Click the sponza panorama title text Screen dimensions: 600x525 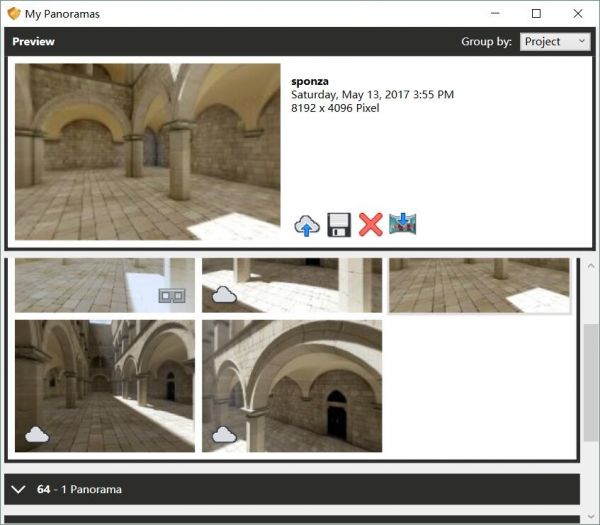click(x=310, y=82)
